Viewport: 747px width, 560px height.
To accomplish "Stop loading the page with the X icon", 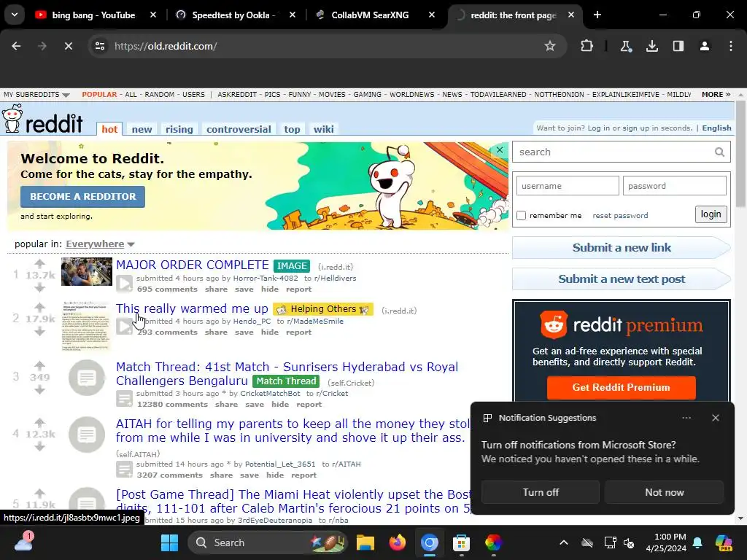I will 68,46.
